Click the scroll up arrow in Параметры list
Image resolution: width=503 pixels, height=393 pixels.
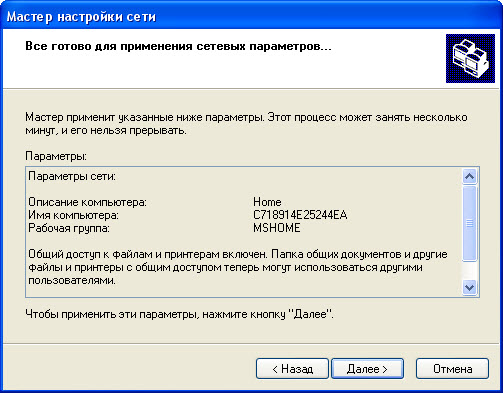[469, 176]
